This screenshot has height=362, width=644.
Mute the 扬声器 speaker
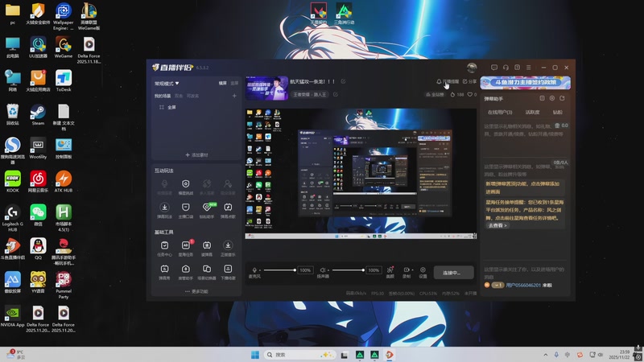coord(323,270)
